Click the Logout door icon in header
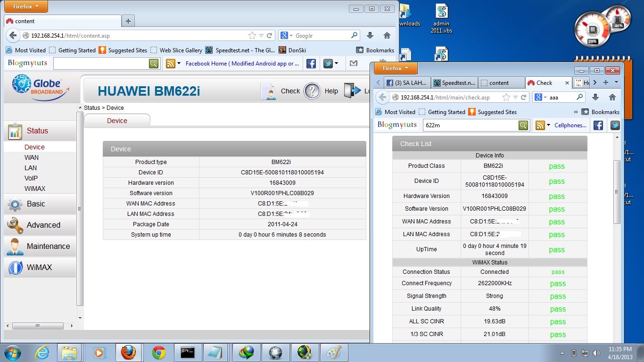The height and width of the screenshot is (362, 644). (x=352, y=91)
